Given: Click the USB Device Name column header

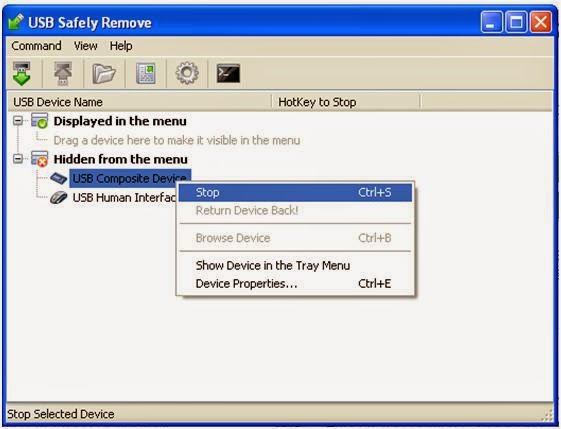Looking at the screenshot, I should [x=140, y=102].
